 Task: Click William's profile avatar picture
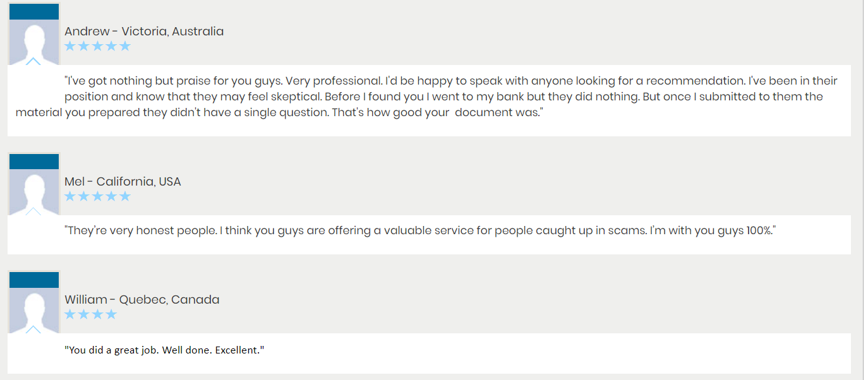34,310
